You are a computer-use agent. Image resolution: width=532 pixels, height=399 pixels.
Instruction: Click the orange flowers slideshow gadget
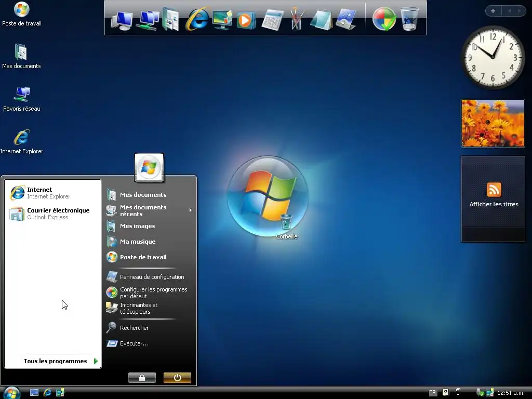click(x=493, y=123)
